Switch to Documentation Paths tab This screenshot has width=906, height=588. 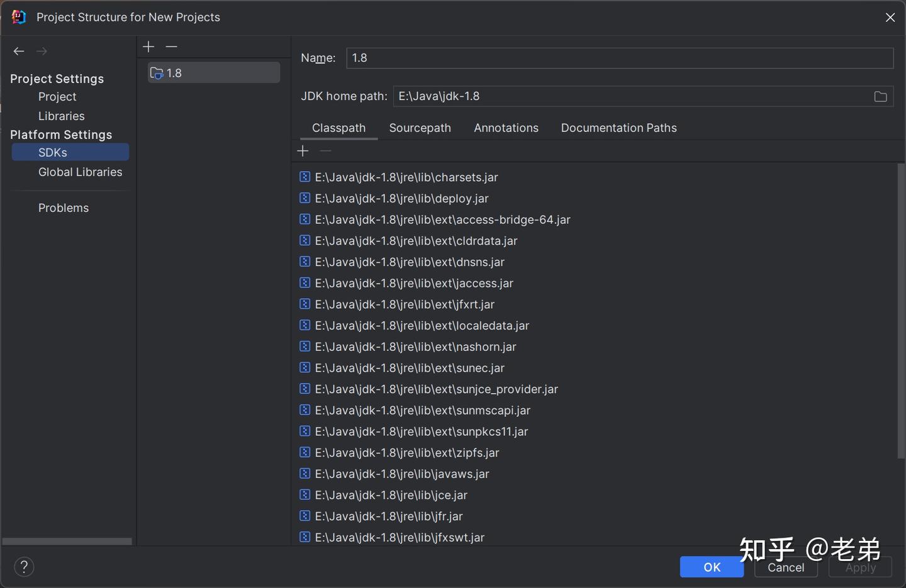pos(618,128)
